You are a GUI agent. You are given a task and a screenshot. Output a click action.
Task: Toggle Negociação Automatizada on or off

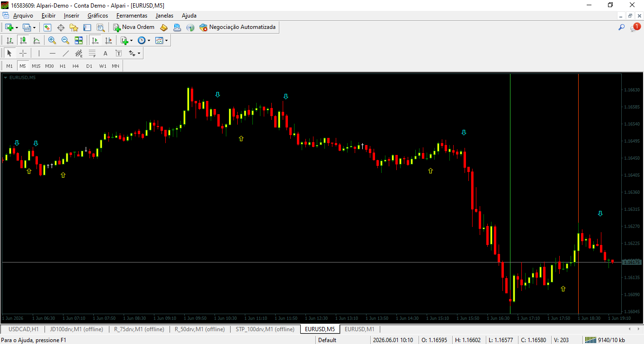point(238,27)
